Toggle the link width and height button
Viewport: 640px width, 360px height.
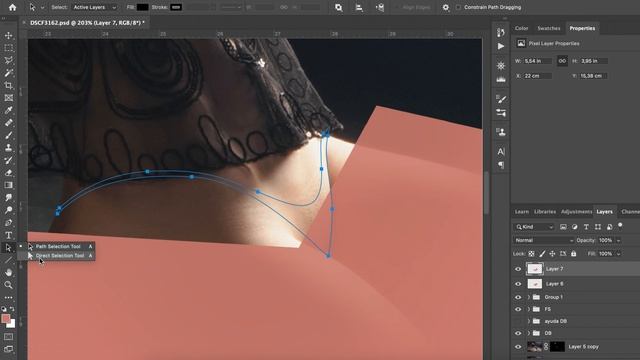point(562,61)
